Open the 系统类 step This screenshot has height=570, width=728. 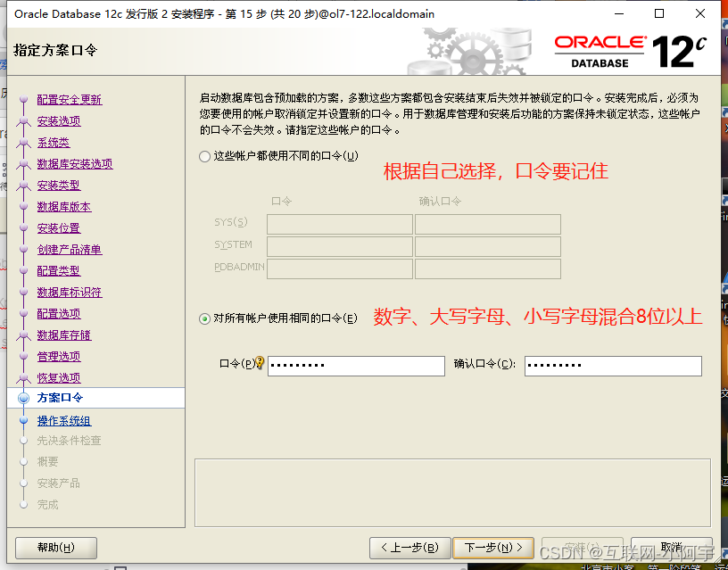(54, 142)
